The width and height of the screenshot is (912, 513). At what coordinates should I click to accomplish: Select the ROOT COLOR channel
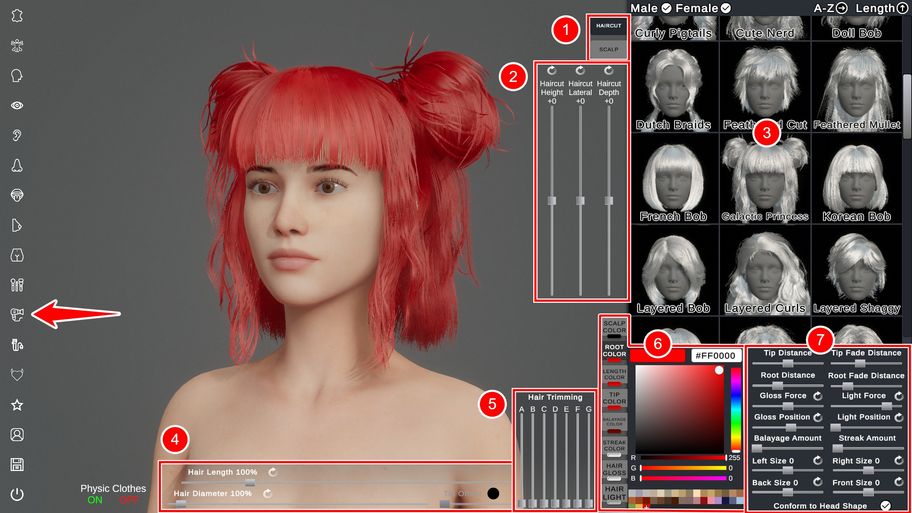tap(614, 352)
